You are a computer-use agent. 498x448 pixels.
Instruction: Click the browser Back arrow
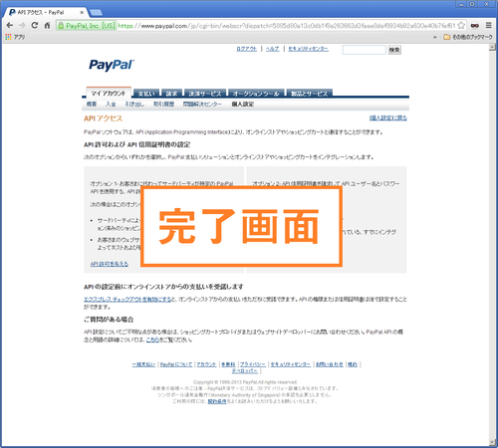(10, 25)
